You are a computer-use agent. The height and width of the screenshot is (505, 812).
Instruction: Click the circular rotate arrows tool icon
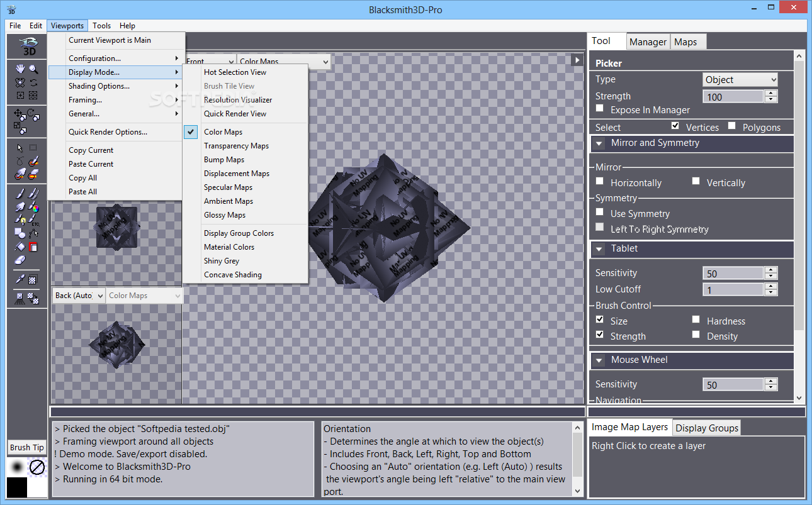coord(33,82)
